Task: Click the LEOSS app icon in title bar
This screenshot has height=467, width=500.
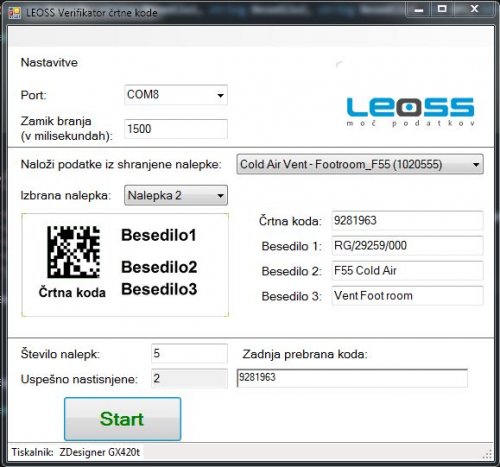Action: [x=14, y=13]
